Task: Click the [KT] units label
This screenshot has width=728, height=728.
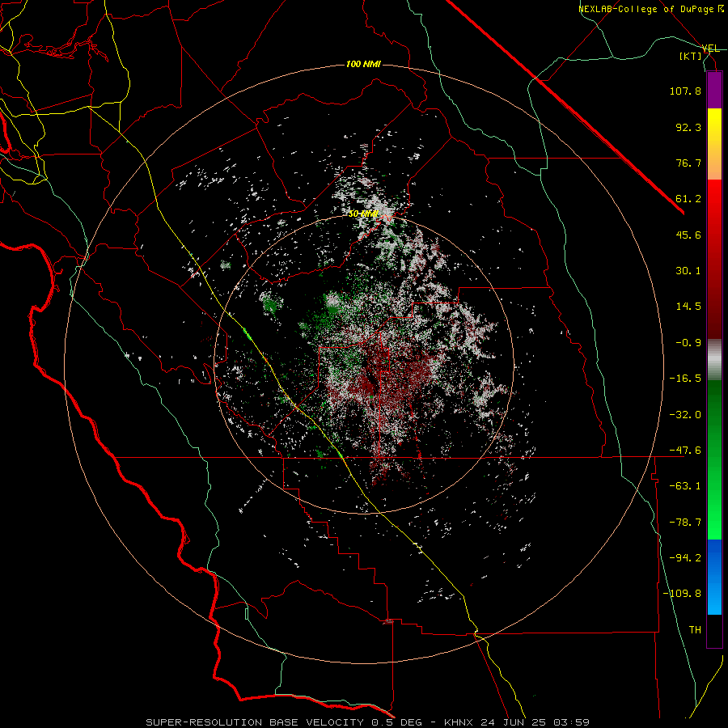Action: (691, 56)
